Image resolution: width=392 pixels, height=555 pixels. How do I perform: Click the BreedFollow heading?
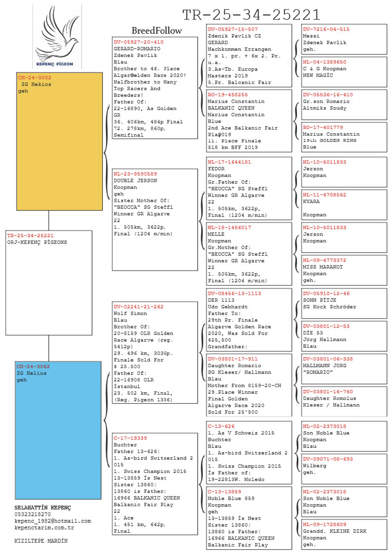[156, 31]
